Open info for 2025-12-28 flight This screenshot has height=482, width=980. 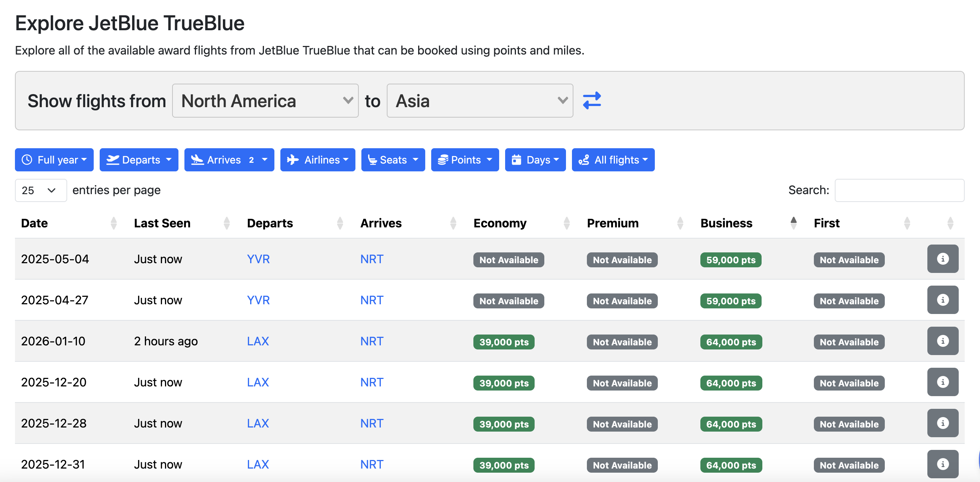tap(942, 423)
